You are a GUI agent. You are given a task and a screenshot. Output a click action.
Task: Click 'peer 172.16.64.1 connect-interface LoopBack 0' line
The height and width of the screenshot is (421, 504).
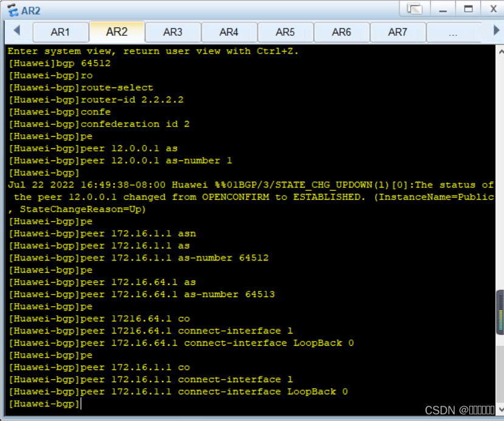[x=181, y=343]
